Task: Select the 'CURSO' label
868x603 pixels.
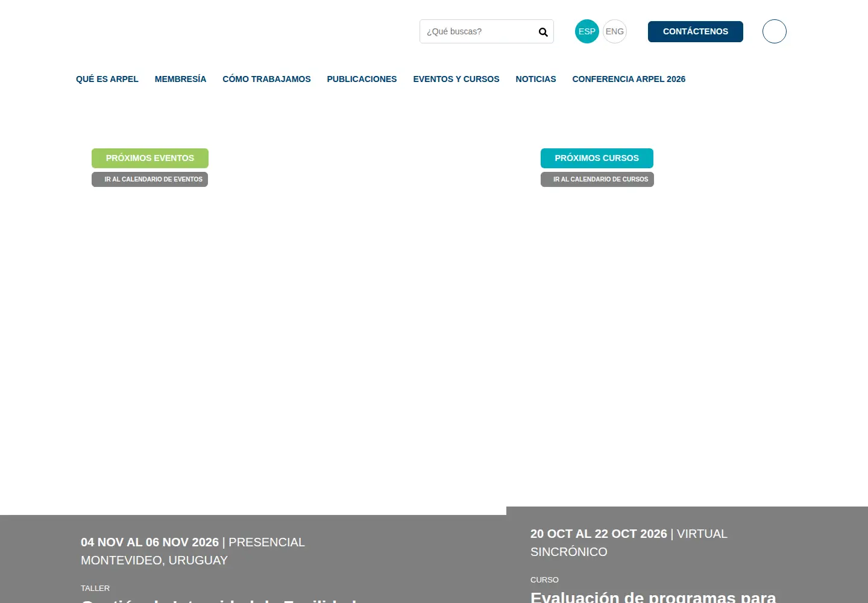Action: click(x=544, y=579)
